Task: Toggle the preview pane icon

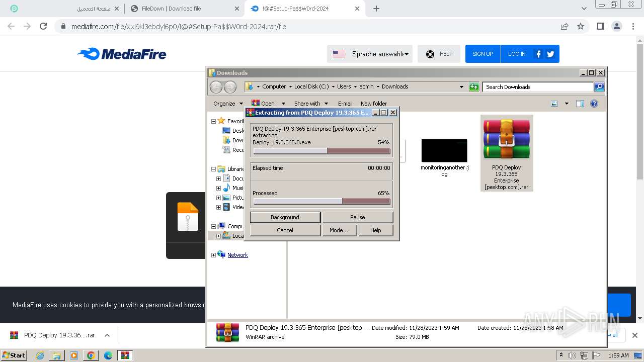Action: [580, 104]
